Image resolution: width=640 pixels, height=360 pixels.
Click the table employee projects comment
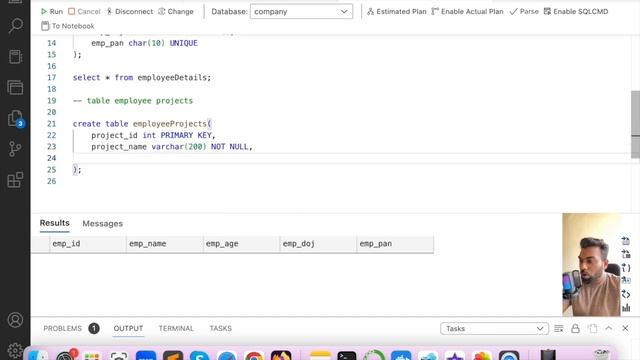click(x=133, y=101)
